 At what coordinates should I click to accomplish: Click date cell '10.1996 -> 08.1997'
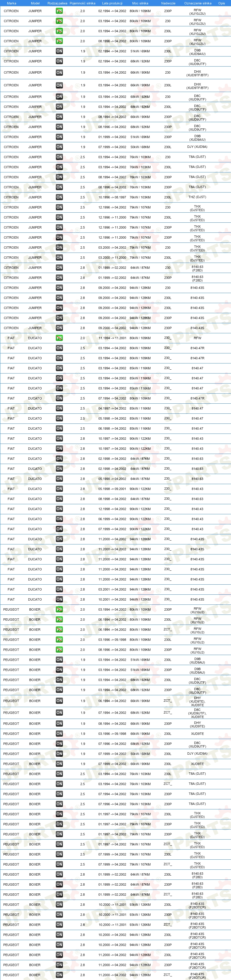click(x=112, y=197)
